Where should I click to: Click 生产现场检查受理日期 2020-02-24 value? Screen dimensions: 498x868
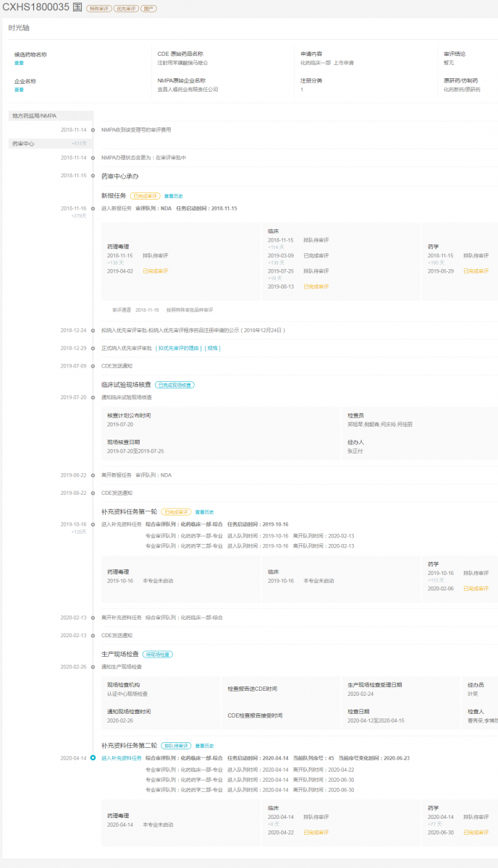[360, 694]
